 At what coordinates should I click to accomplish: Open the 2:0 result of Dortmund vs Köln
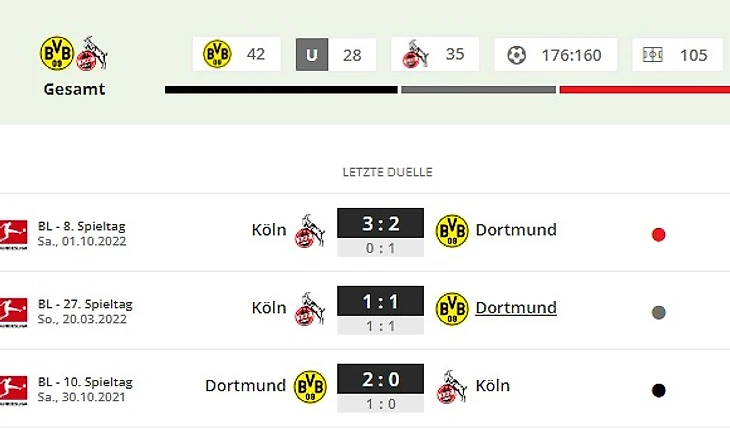[x=380, y=379]
